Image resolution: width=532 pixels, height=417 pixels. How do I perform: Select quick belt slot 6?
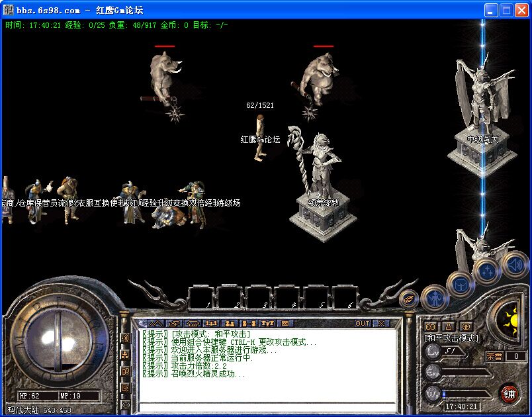344,298
